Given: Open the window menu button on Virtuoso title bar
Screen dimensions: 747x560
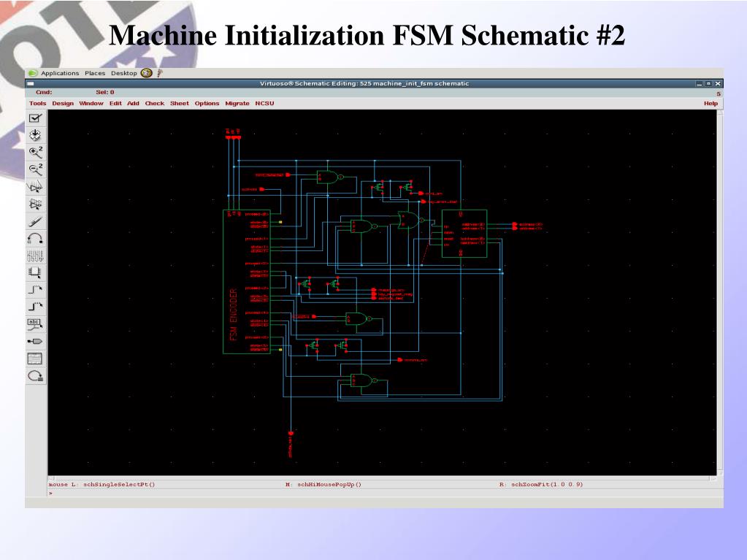Looking at the screenshot, I should click(x=31, y=84).
